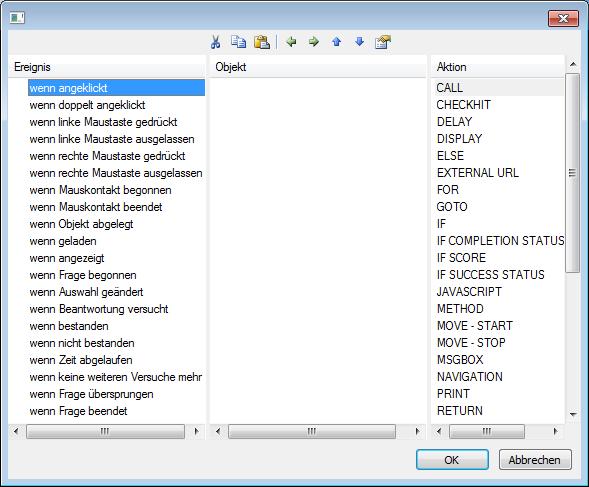Click the dialog's title bar app icon
The image size is (589, 487).
point(17,18)
